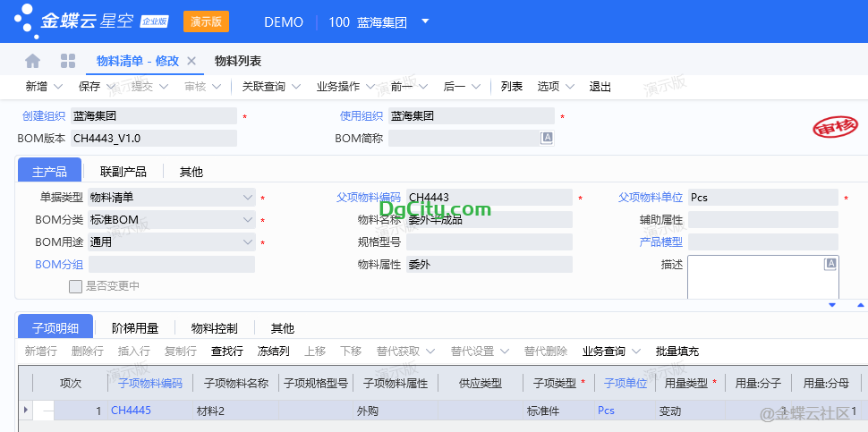Expand the 单据类型 dropdown
Viewport: 868px width, 432px height.
coord(248,197)
